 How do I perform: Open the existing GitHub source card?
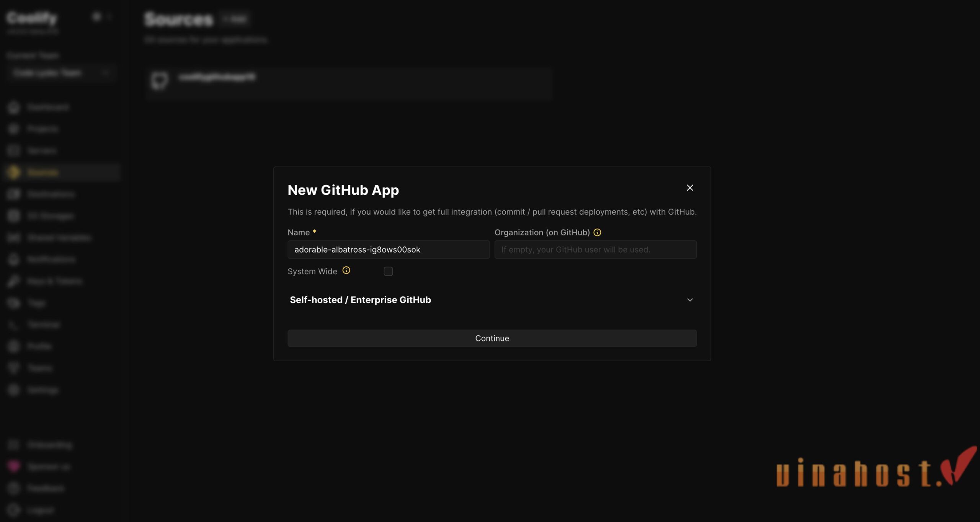click(x=348, y=83)
